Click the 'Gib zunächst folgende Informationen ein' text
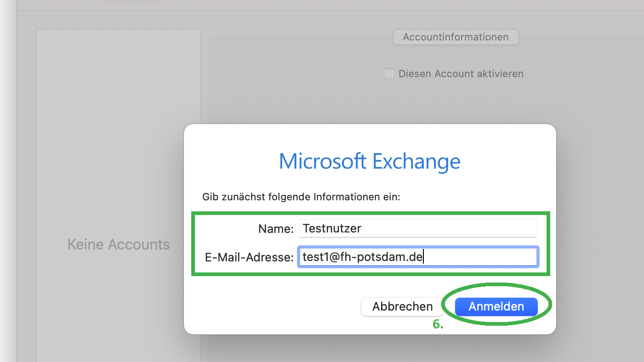 pos(302,197)
